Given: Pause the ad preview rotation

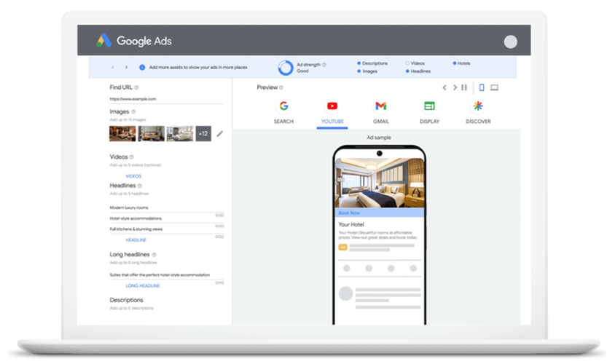Looking at the screenshot, I should [465, 87].
